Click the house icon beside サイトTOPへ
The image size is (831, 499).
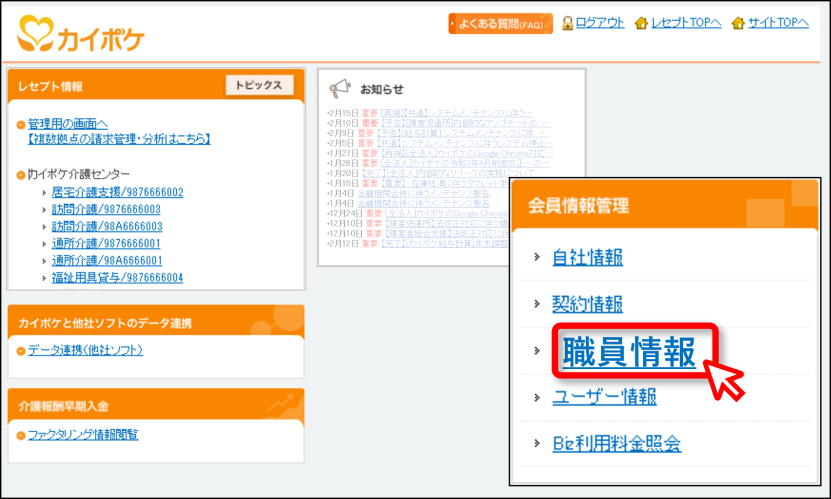point(738,23)
